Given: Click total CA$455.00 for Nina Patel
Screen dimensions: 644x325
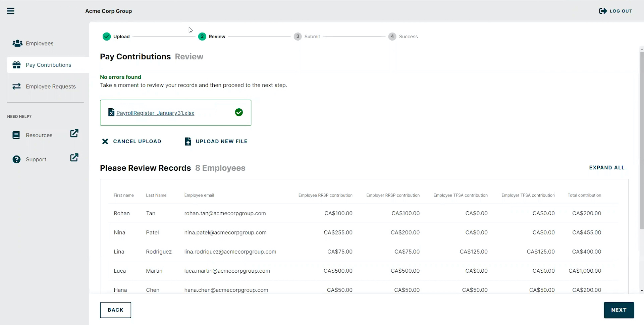Looking at the screenshot, I should pyautogui.click(x=587, y=232).
